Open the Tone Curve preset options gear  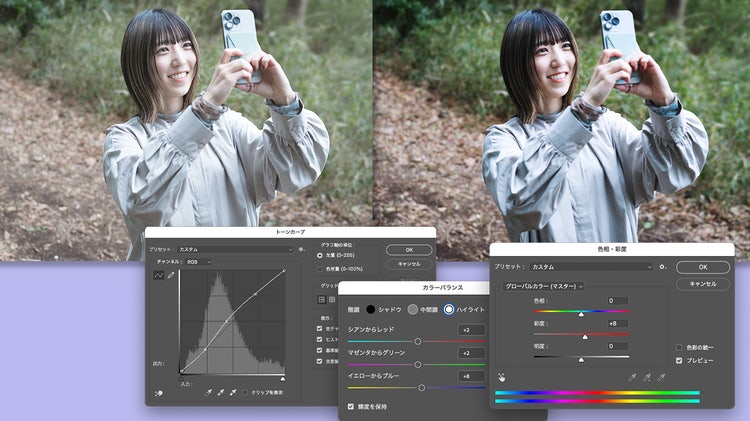click(301, 249)
